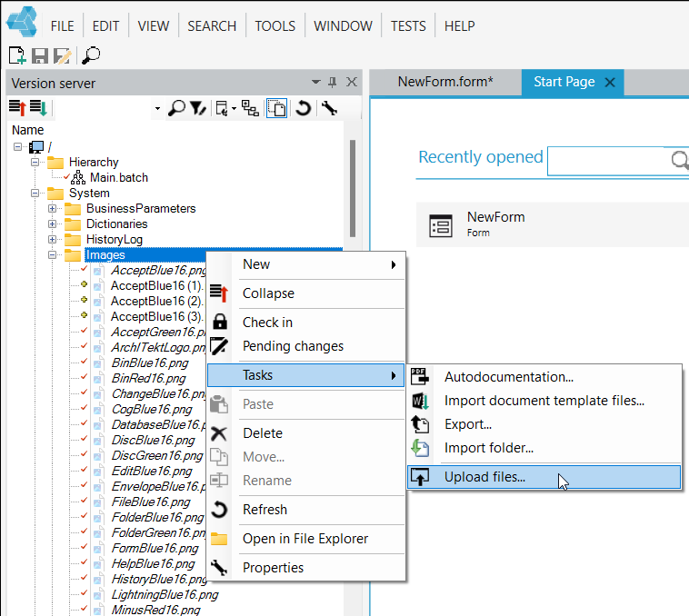Screen dimensions: 689x616
Task: Toggle the highlighted copy pages icon
Action: coord(277,108)
